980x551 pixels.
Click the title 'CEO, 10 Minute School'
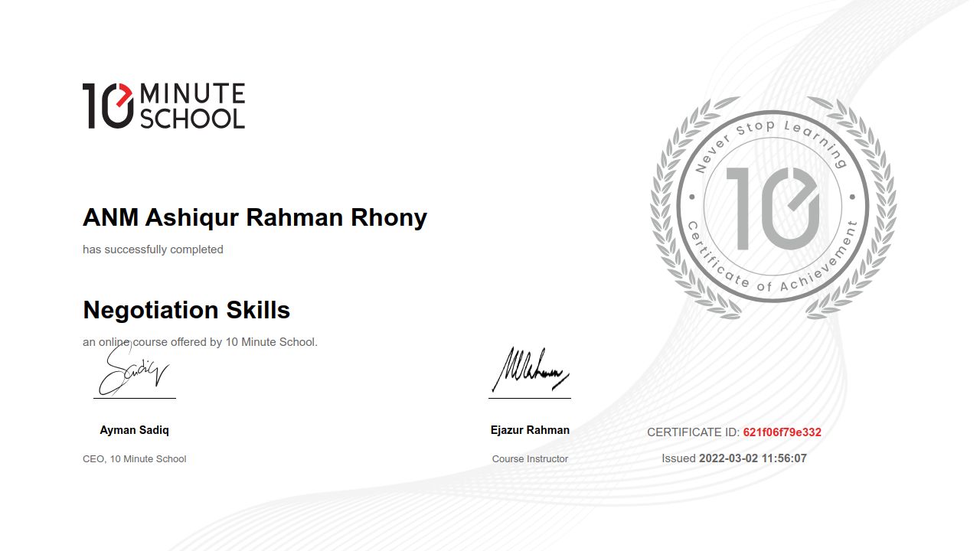pos(135,459)
